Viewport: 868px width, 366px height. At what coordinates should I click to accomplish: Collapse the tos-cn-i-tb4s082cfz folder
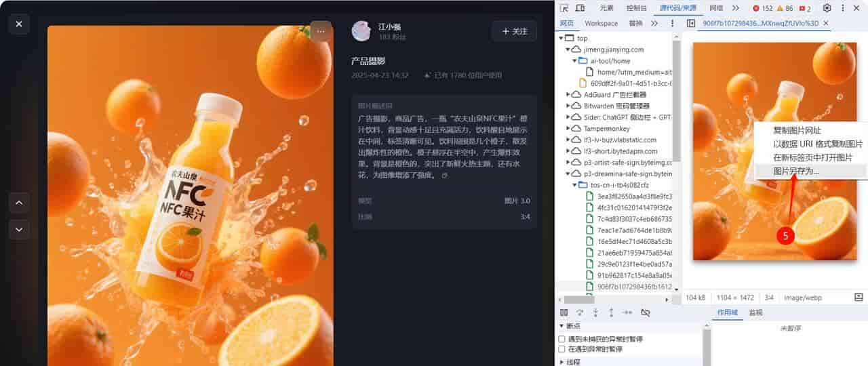click(x=575, y=185)
